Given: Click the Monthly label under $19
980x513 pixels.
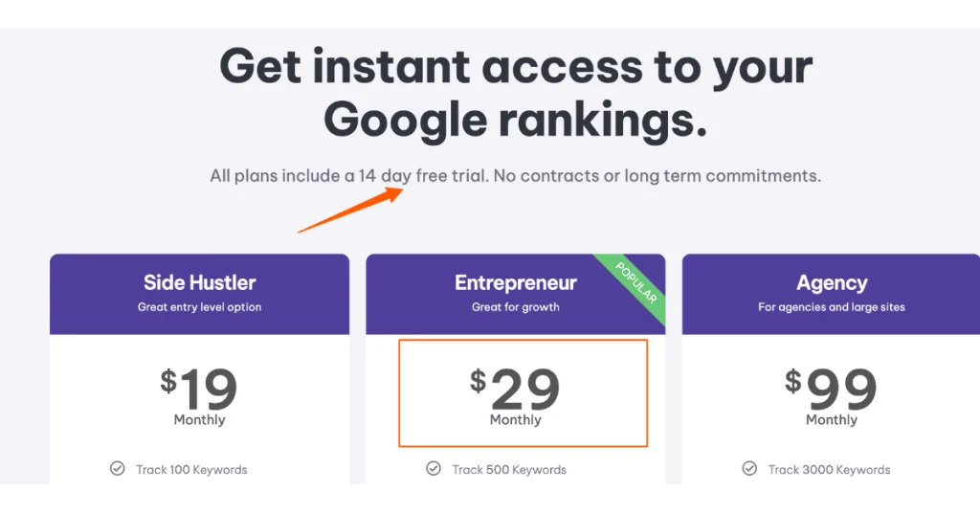Looking at the screenshot, I should point(199,419).
